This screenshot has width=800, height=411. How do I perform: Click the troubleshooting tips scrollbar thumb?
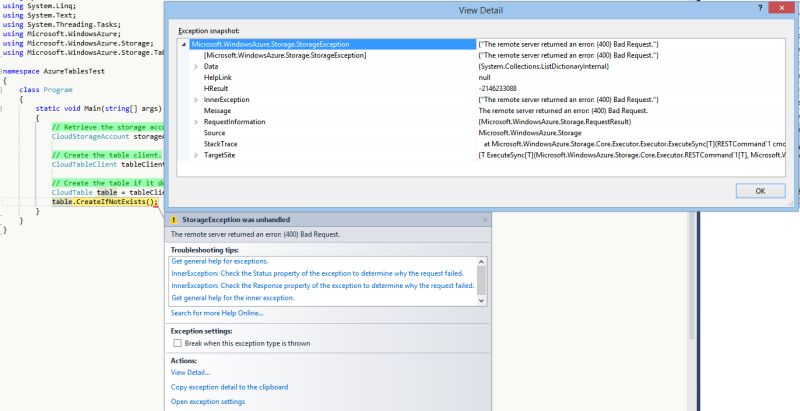[x=481, y=280]
